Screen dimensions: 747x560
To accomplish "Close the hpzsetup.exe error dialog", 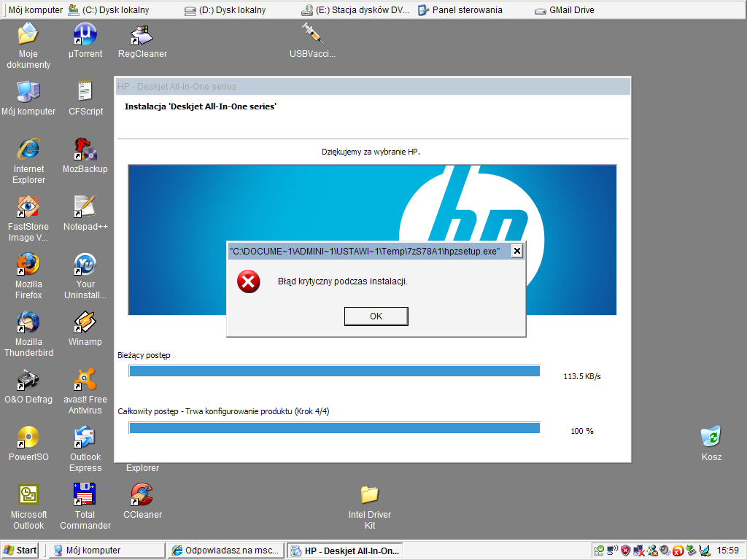I will pos(517,251).
